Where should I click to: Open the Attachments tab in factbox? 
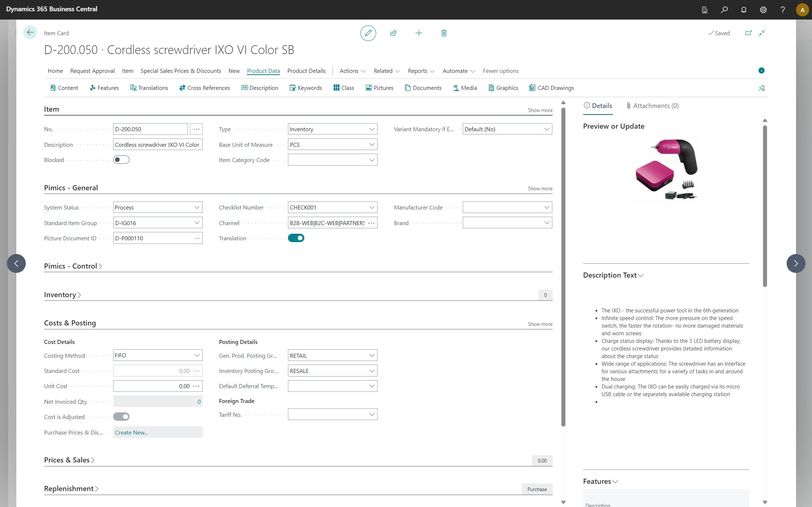tap(652, 105)
